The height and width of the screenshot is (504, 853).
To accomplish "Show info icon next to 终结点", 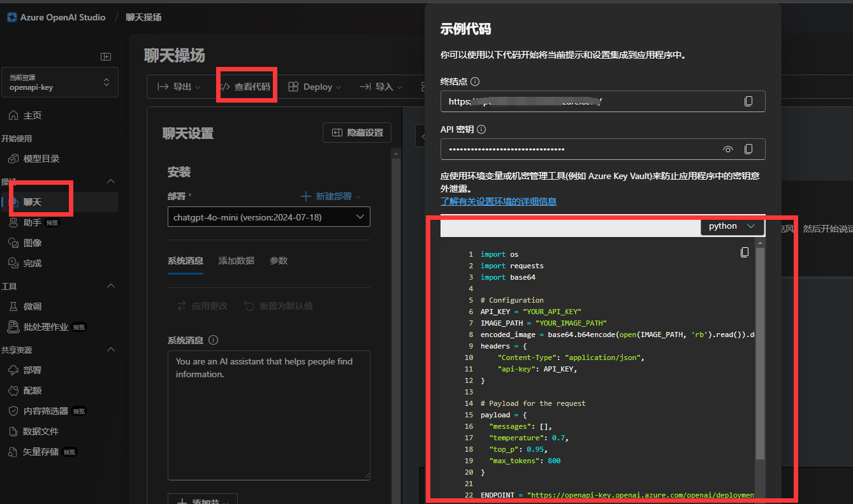I will (x=475, y=82).
